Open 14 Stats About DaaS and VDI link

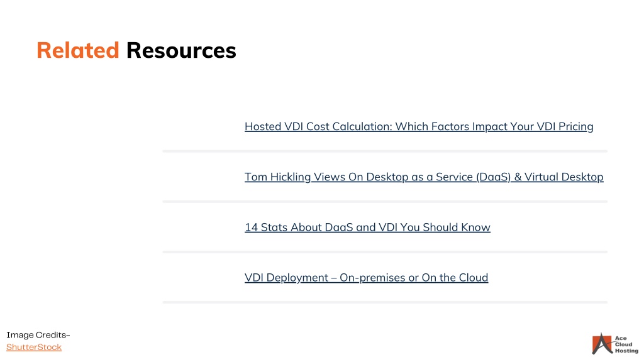[367, 228]
